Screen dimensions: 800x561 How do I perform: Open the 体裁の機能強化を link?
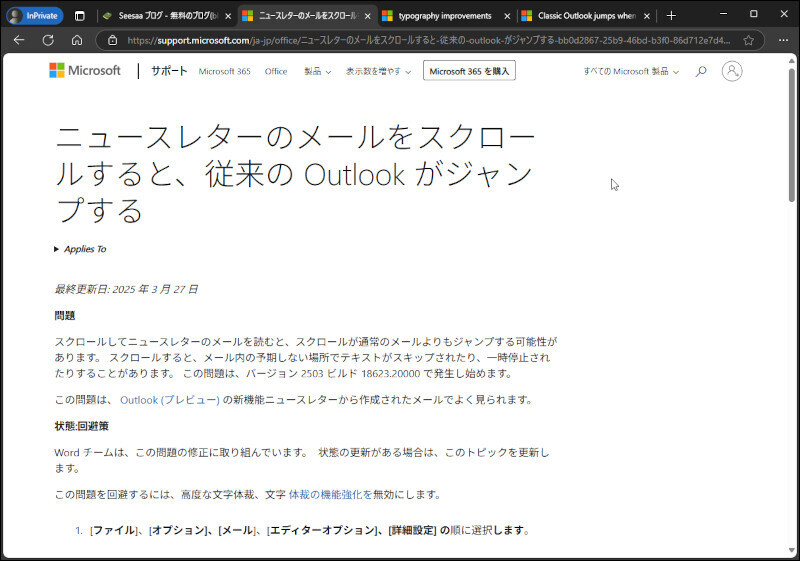331,494
